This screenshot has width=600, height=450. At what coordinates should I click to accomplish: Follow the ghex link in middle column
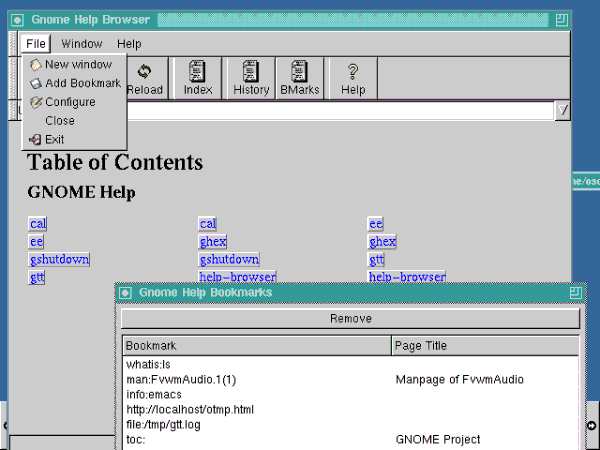pyautogui.click(x=213, y=242)
